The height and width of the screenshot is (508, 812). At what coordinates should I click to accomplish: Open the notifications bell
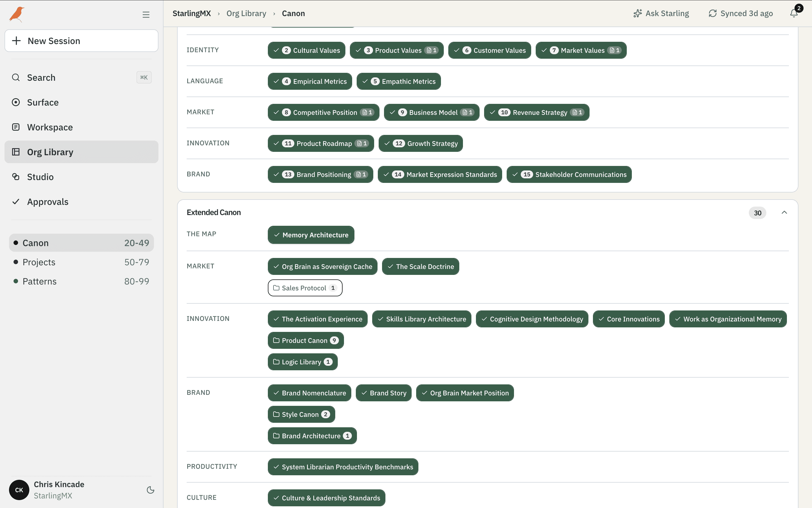tap(794, 13)
